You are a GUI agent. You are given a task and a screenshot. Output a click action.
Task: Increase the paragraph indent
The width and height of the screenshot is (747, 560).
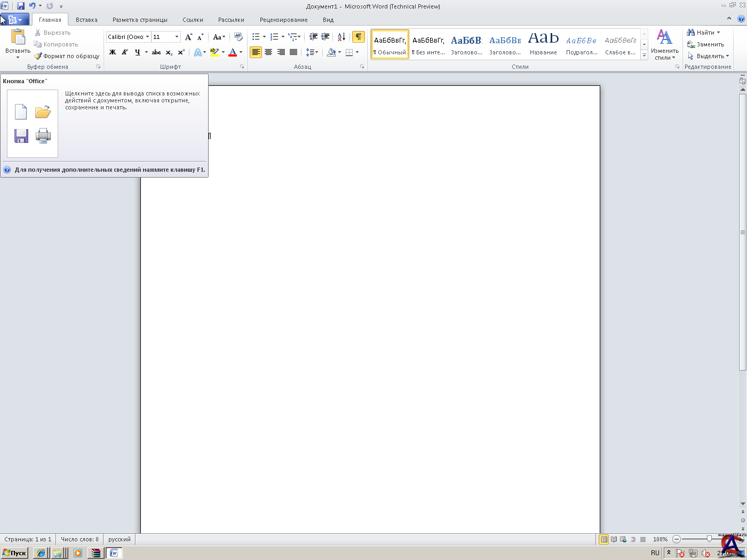click(x=325, y=37)
